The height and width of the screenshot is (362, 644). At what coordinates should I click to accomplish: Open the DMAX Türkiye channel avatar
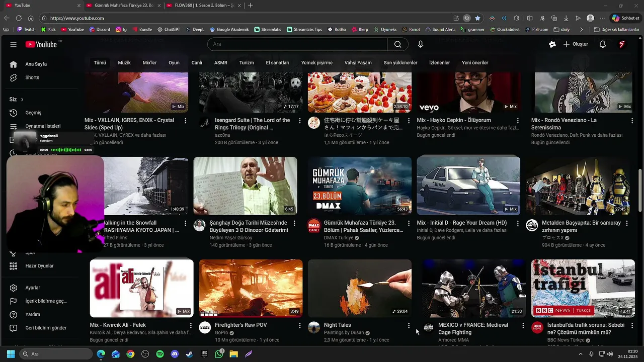coord(314,225)
